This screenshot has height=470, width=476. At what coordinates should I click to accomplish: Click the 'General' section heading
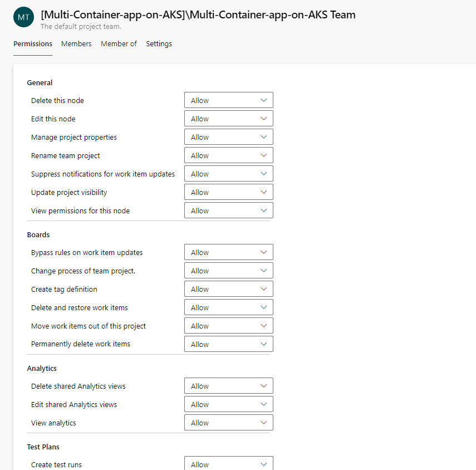(40, 82)
